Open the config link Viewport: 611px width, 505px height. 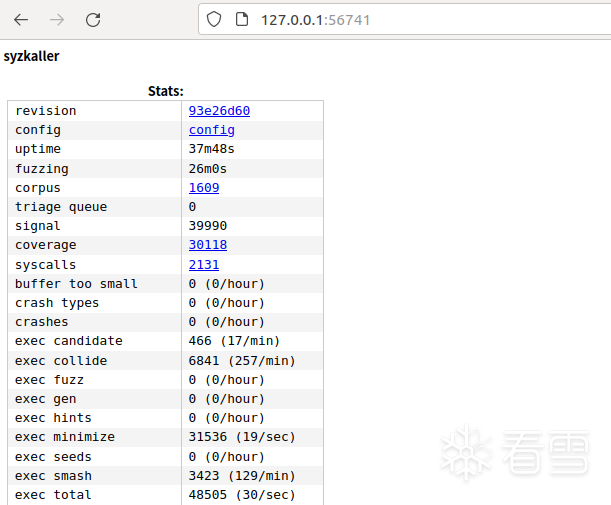click(x=212, y=130)
